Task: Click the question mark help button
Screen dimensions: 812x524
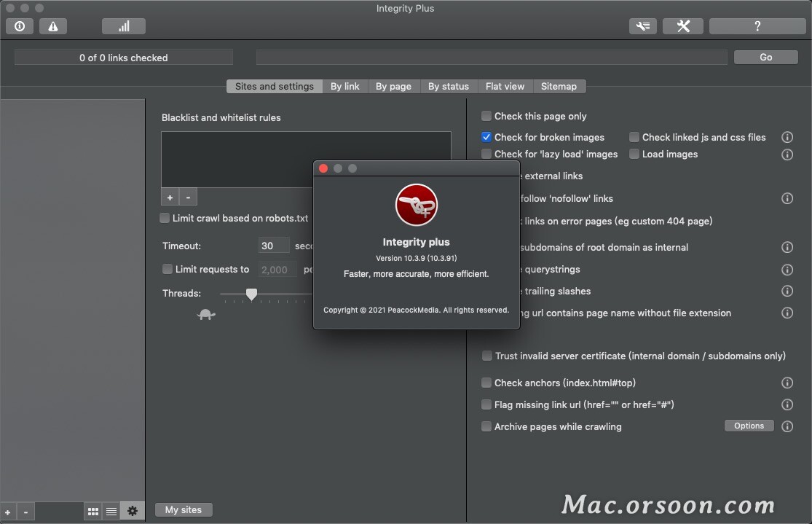Action: click(757, 26)
